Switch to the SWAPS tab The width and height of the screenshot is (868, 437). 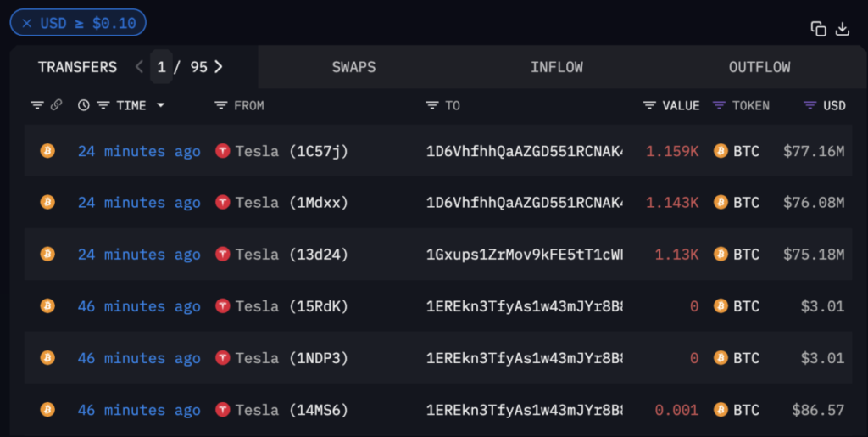click(353, 67)
